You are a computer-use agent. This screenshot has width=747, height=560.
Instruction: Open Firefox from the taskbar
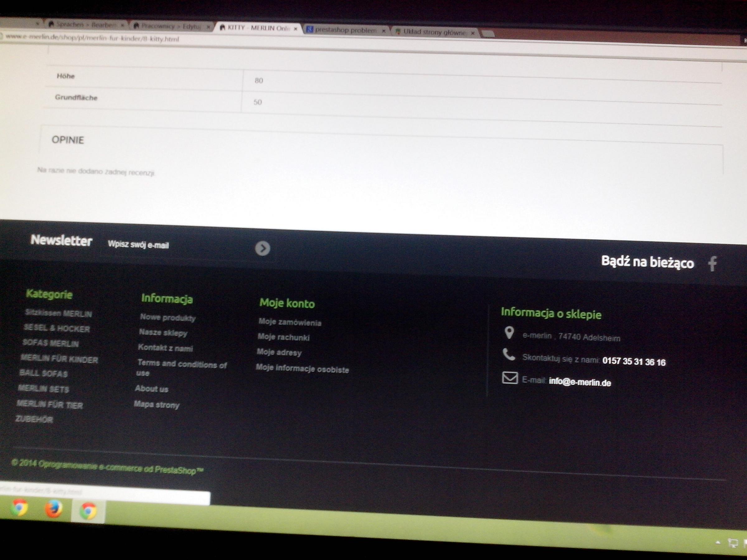point(54,509)
